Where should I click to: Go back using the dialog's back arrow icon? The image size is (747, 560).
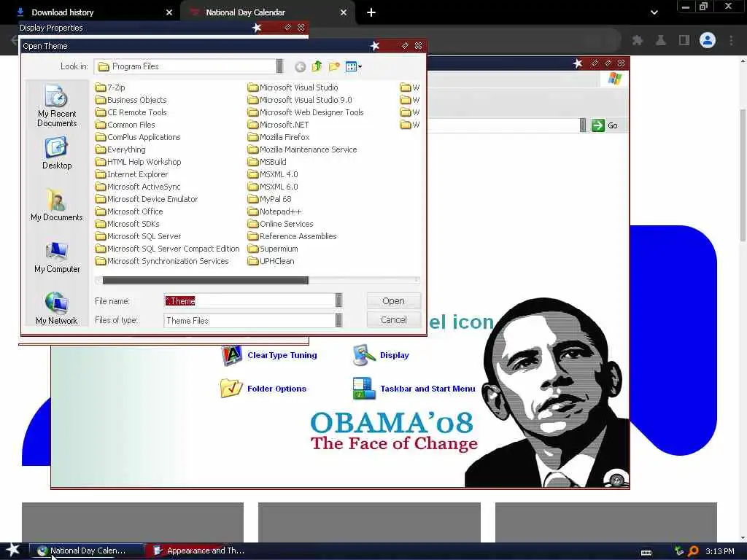pyautogui.click(x=300, y=66)
